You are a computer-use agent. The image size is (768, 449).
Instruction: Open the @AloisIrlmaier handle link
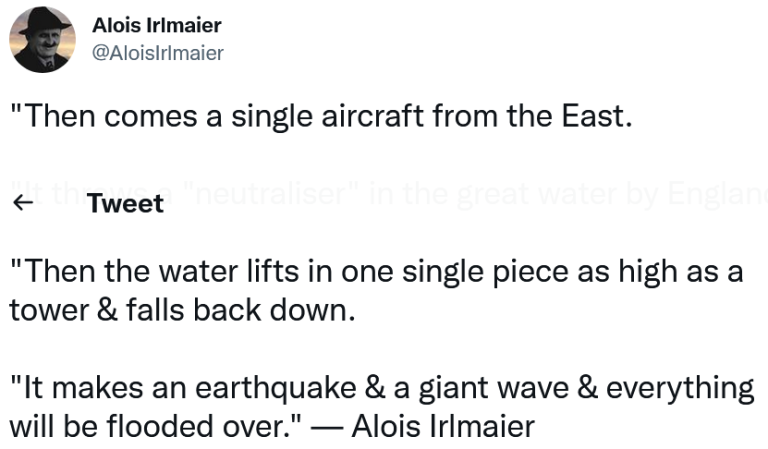pos(158,53)
